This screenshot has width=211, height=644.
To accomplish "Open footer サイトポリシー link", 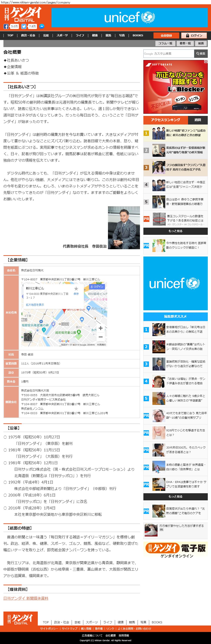I will point(49,629).
